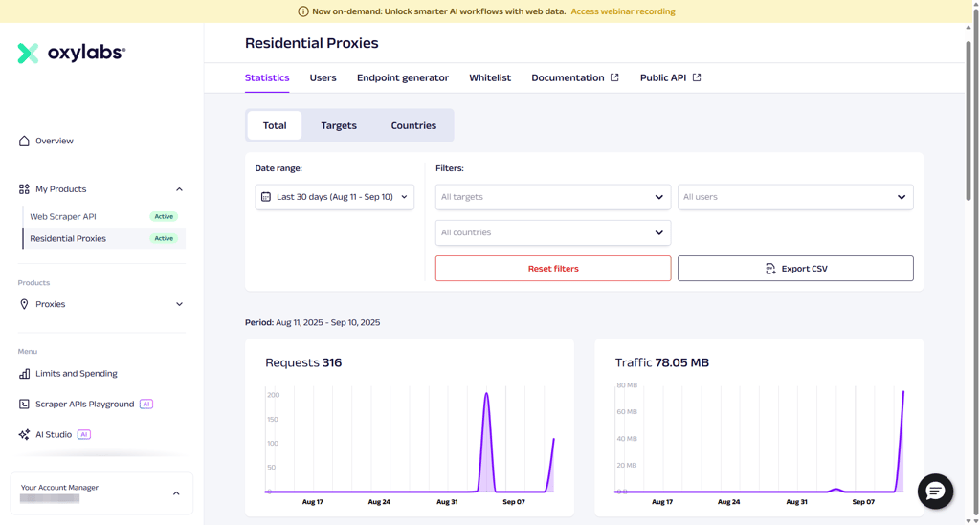Viewport: 980px width, 525px height.
Task: Click the AI Studio sparkle icon
Action: 24,434
